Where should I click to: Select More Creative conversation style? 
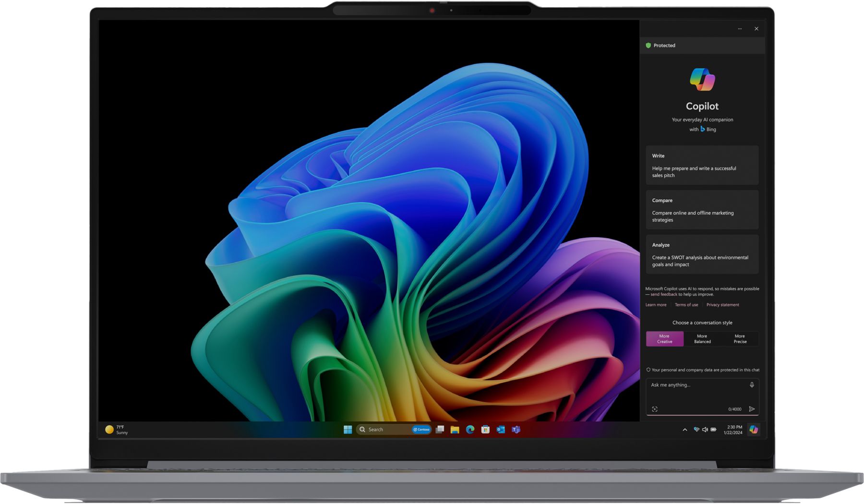[664, 339]
